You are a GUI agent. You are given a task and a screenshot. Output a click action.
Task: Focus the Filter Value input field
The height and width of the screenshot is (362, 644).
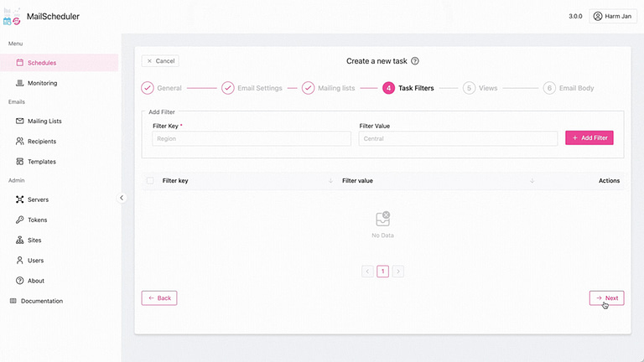pyautogui.click(x=458, y=139)
